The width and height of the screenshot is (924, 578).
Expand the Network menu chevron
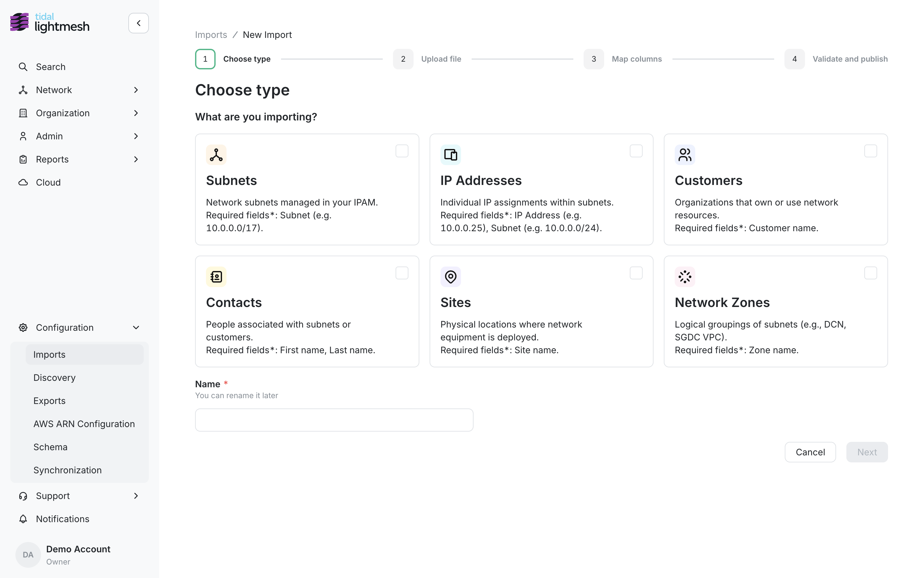(x=136, y=90)
